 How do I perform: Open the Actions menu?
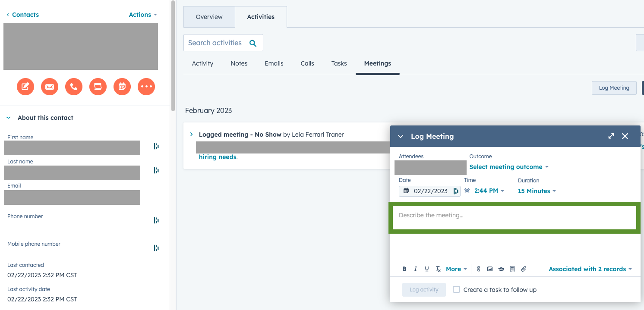click(x=142, y=14)
